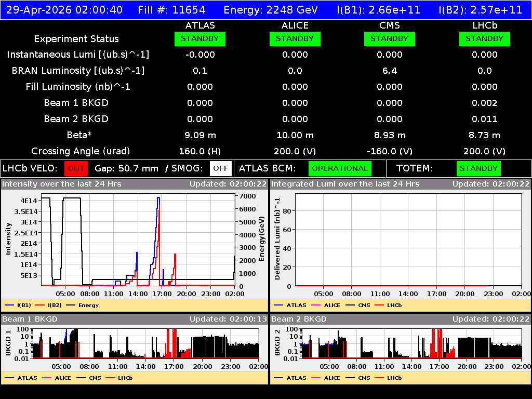Click the Energy: 2248 GeV readout
The height and width of the screenshot is (399, 532).
point(271,10)
